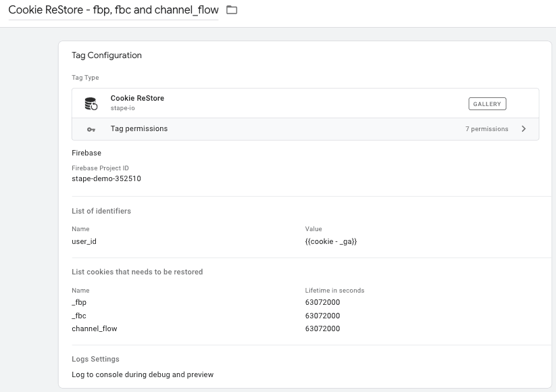Screen dimensions: 556x392
Task: Click the Firebase Project ID value stape-demo-352510
Action: [106, 178]
